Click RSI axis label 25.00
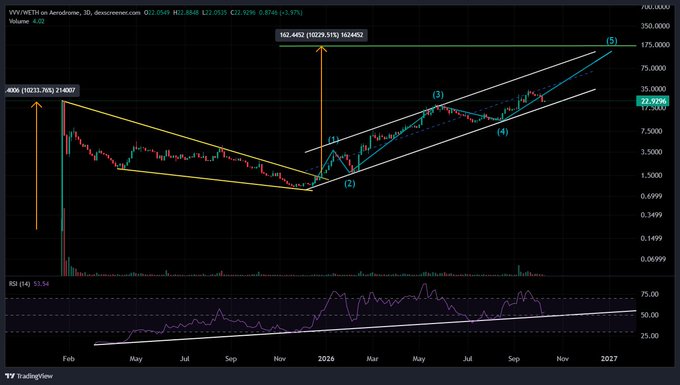 pos(650,336)
